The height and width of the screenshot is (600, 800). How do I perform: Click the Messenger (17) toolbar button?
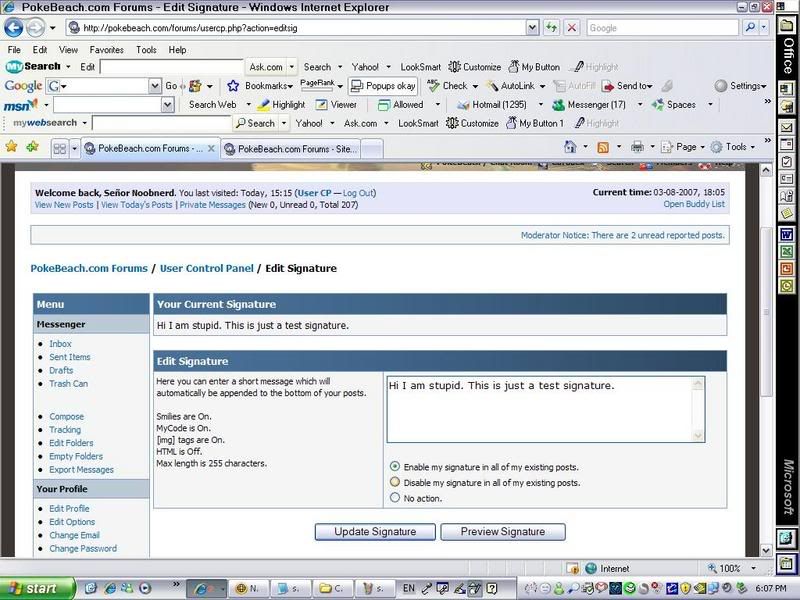pyautogui.click(x=589, y=105)
